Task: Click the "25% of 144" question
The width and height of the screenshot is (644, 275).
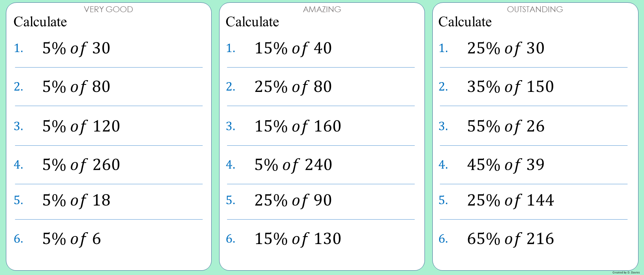Action: (x=510, y=200)
